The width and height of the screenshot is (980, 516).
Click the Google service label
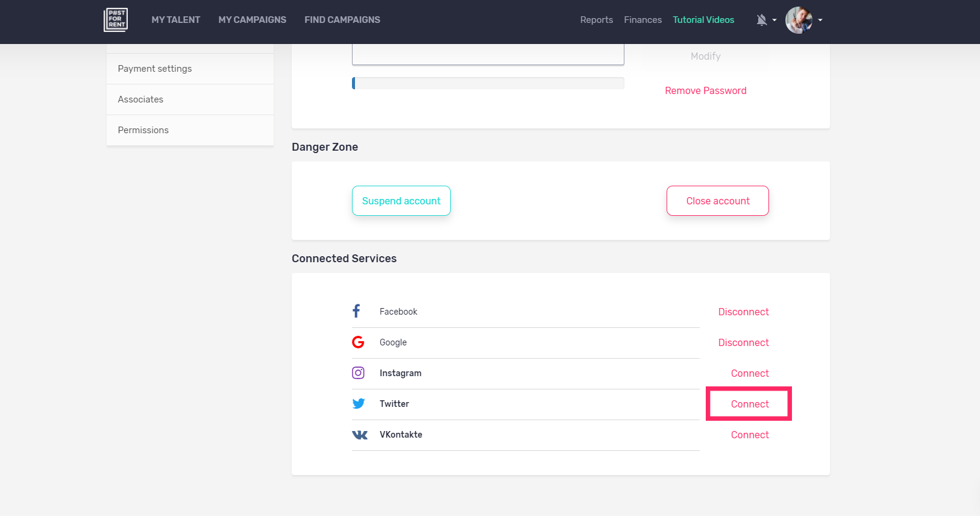[x=393, y=342]
